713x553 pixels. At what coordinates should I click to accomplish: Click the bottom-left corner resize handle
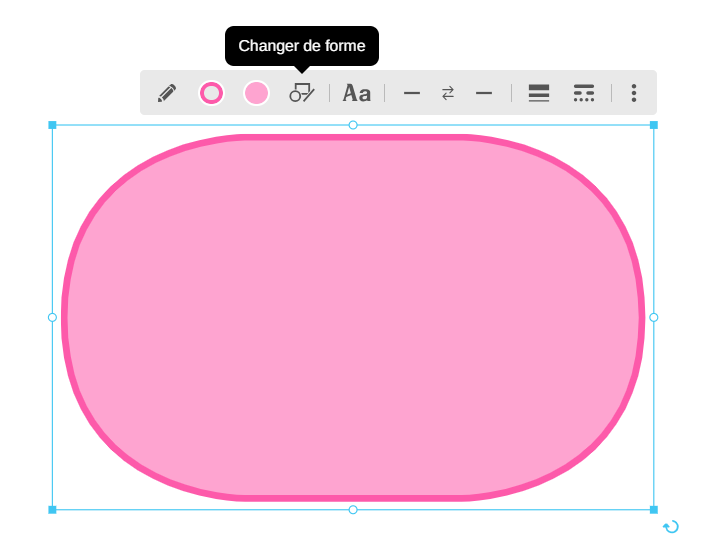point(52,510)
